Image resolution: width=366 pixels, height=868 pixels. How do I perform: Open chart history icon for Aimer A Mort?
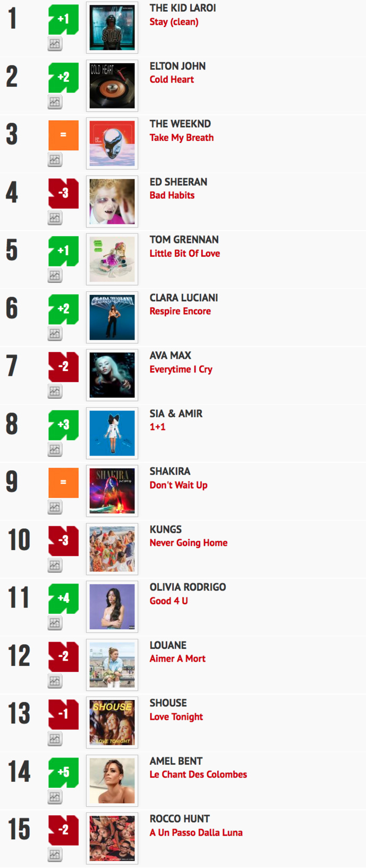click(55, 681)
